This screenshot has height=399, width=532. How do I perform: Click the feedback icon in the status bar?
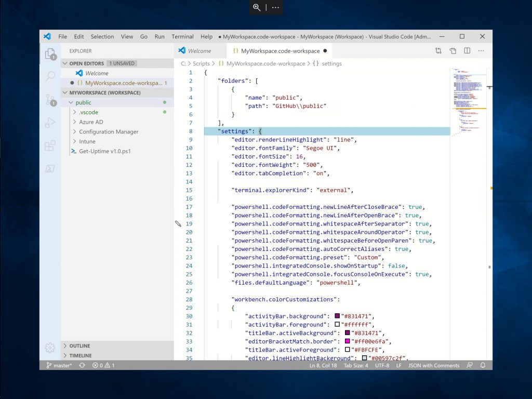(x=470, y=365)
